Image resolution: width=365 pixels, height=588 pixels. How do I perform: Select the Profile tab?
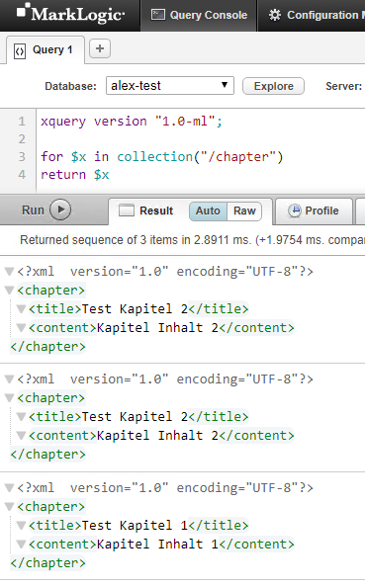314,211
